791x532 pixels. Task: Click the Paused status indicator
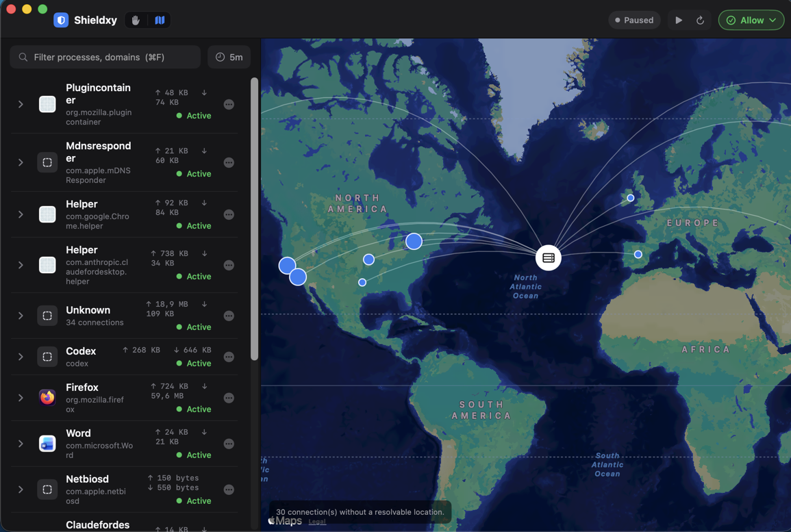click(634, 20)
